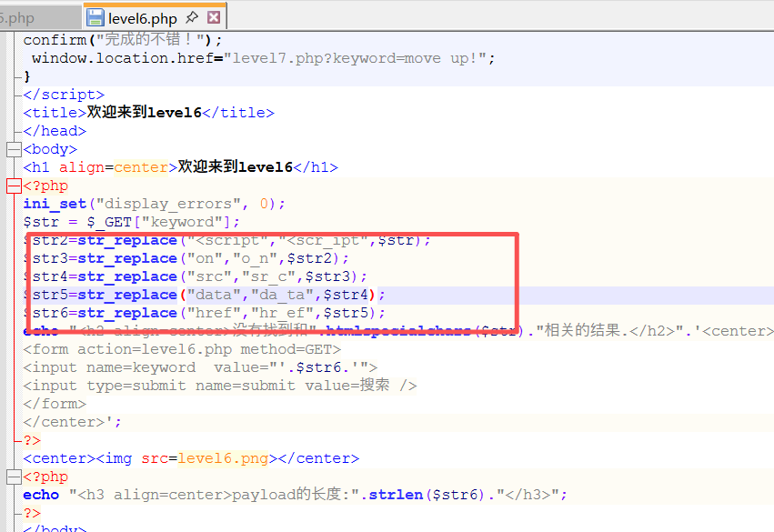Collapse the second <?php block fold marker near echo payload
The width and height of the screenshot is (774, 532).
(x=14, y=477)
